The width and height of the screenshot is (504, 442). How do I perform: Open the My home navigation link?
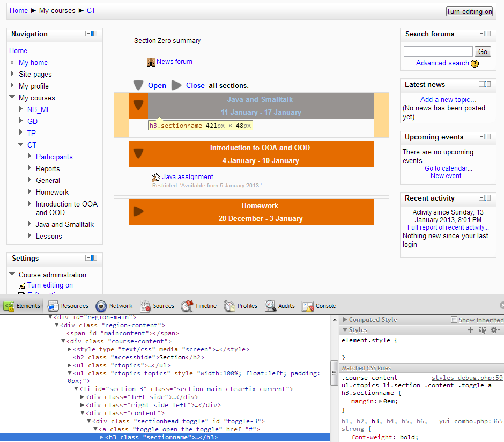click(x=33, y=62)
